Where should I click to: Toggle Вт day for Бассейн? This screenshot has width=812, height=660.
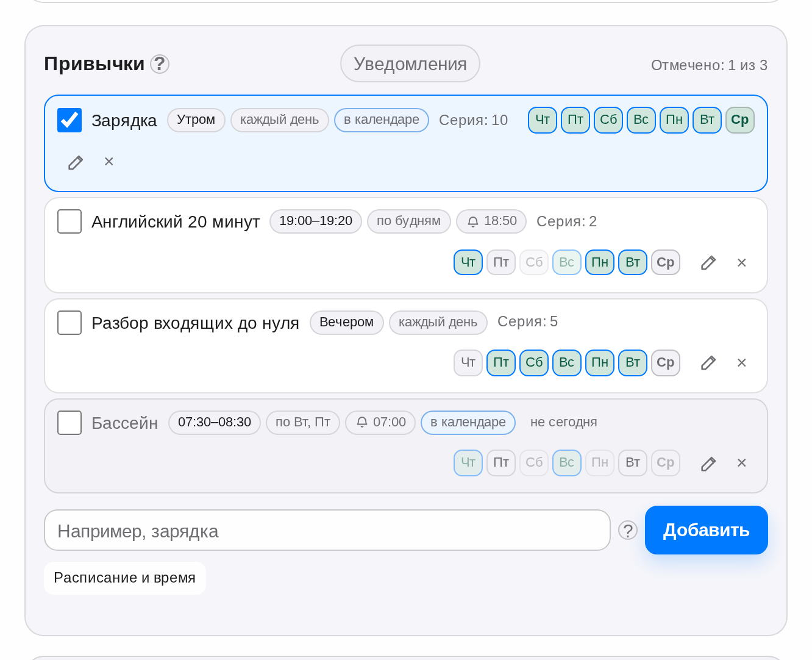633,463
